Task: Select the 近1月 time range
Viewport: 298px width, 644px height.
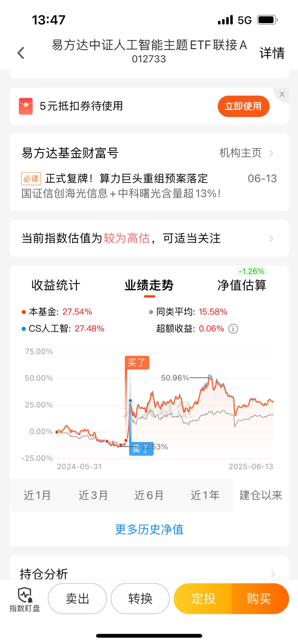Action: (37, 495)
